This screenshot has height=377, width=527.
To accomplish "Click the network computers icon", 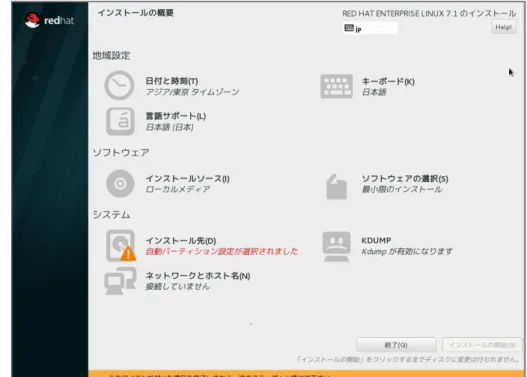I will [x=120, y=281].
